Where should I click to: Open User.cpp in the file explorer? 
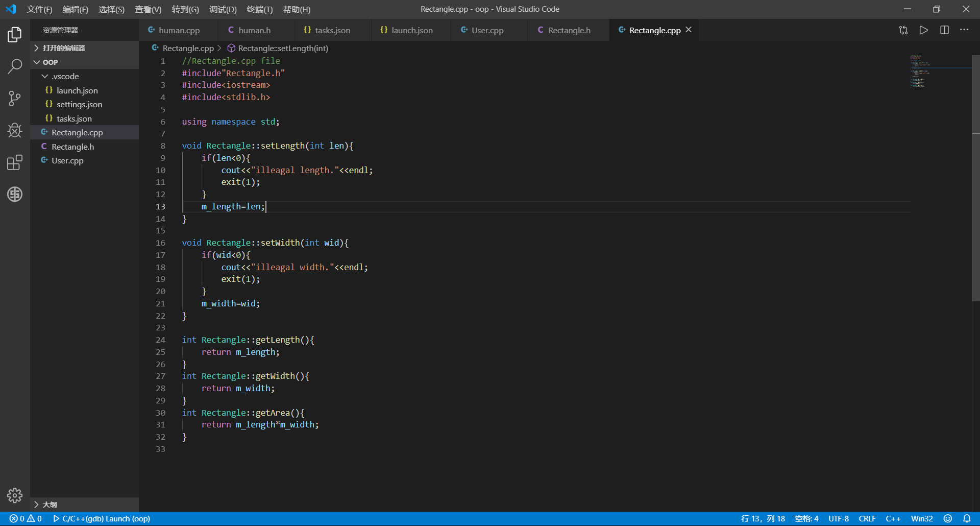pos(67,160)
